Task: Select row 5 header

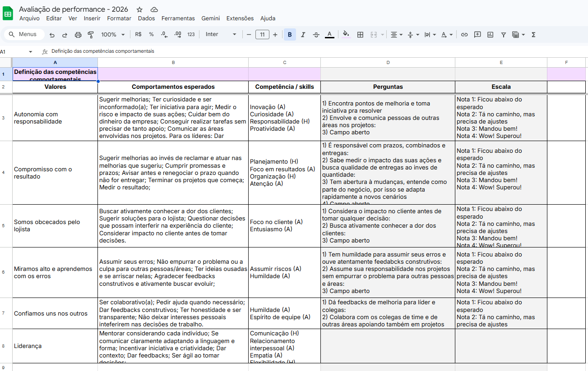Action: click(x=4, y=226)
